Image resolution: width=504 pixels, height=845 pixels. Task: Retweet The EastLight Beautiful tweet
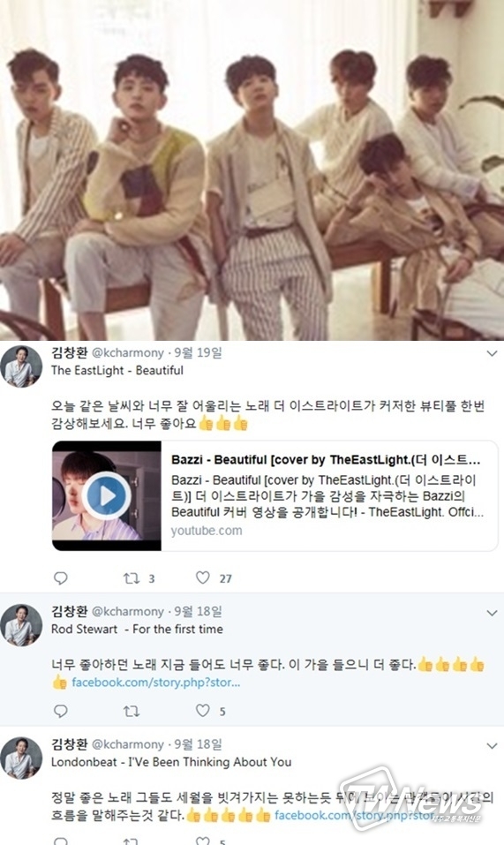click(132, 578)
